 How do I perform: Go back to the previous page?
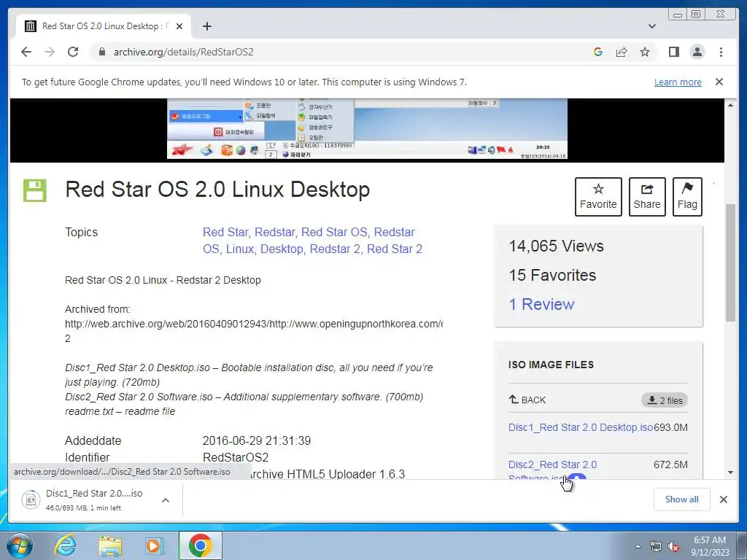click(26, 52)
